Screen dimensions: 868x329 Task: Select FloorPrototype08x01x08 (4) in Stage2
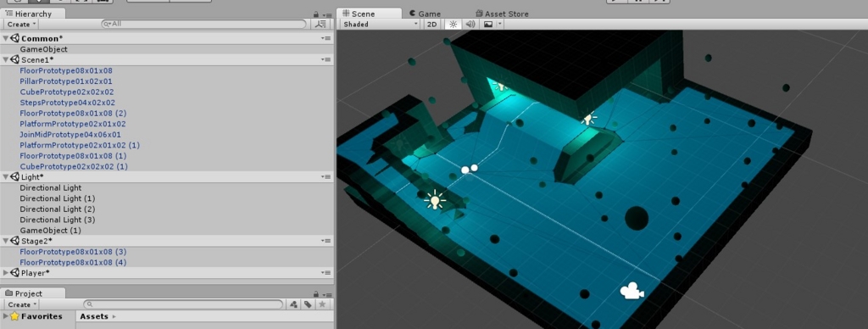(x=74, y=262)
